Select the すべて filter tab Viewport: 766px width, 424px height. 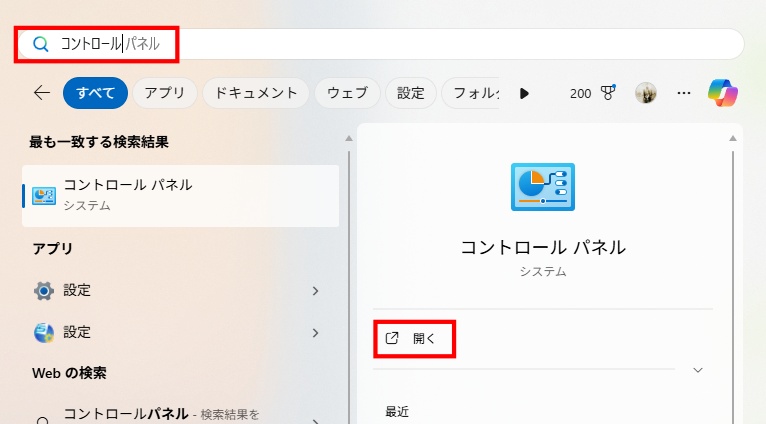click(95, 93)
